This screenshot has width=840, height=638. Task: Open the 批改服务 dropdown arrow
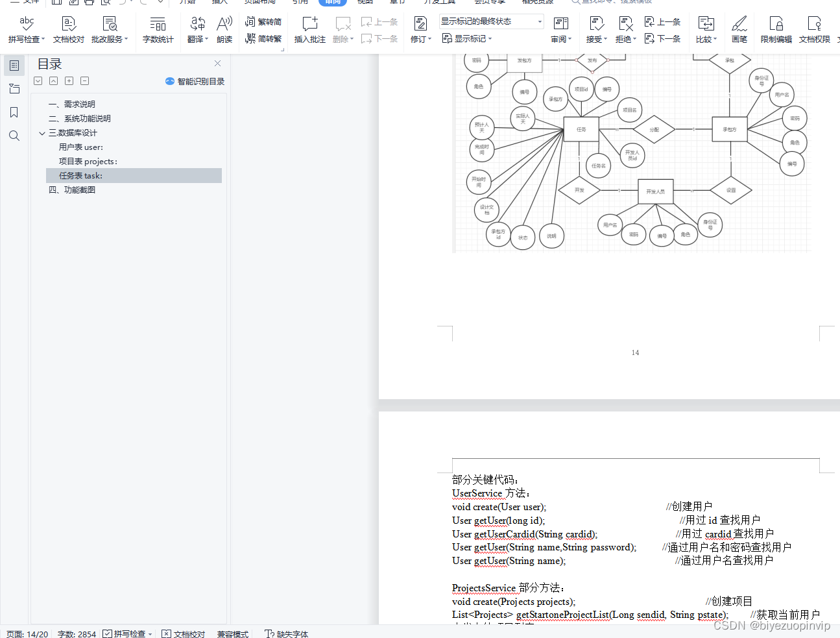point(126,40)
